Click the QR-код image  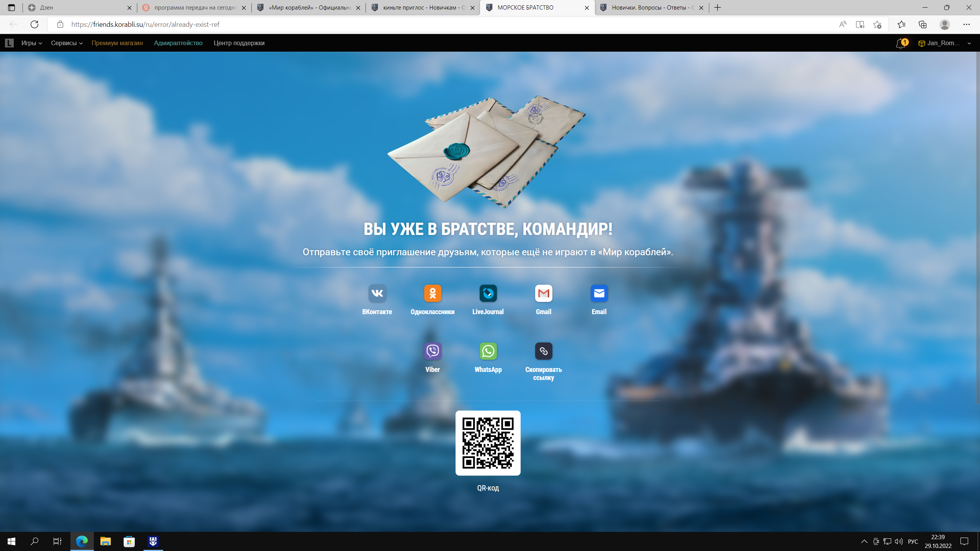(x=488, y=443)
